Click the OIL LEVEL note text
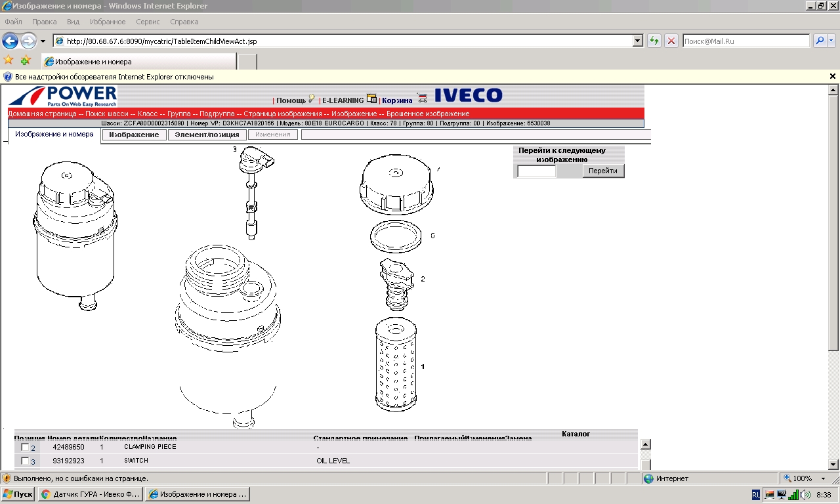The image size is (840, 504). tap(333, 461)
